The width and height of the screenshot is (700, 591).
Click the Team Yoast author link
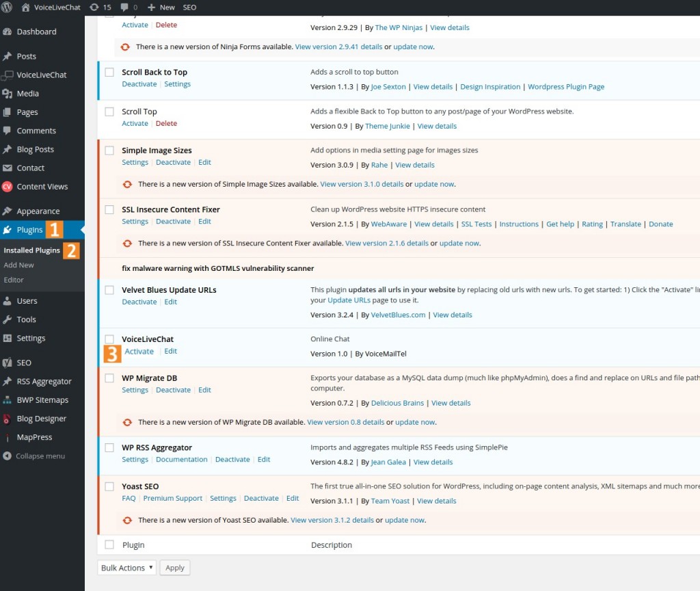(390, 501)
